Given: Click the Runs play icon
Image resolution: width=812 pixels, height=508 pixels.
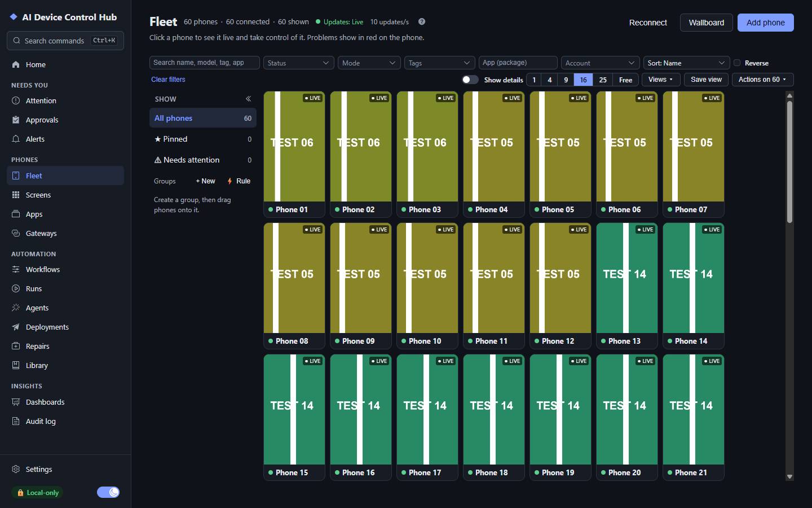Looking at the screenshot, I should click(16, 288).
